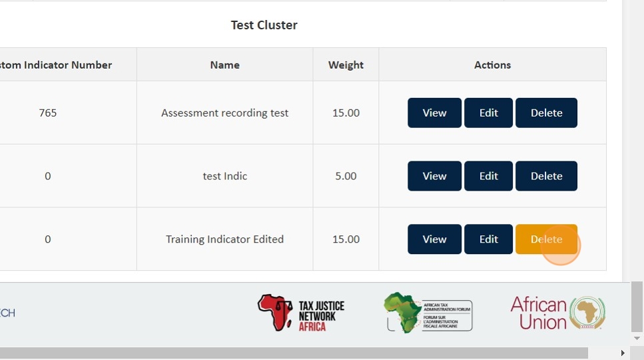View the Training Indicator Edited row

pos(434,239)
